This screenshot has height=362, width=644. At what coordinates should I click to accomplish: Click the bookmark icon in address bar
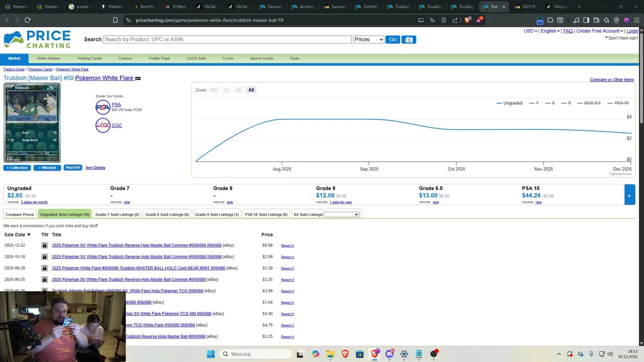click(x=115, y=20)
